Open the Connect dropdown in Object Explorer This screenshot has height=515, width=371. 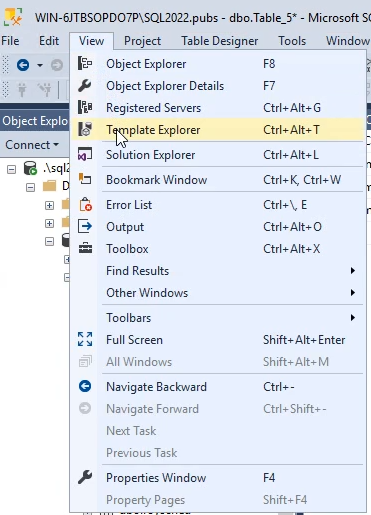pyautogui.click(x=32, y=145)
